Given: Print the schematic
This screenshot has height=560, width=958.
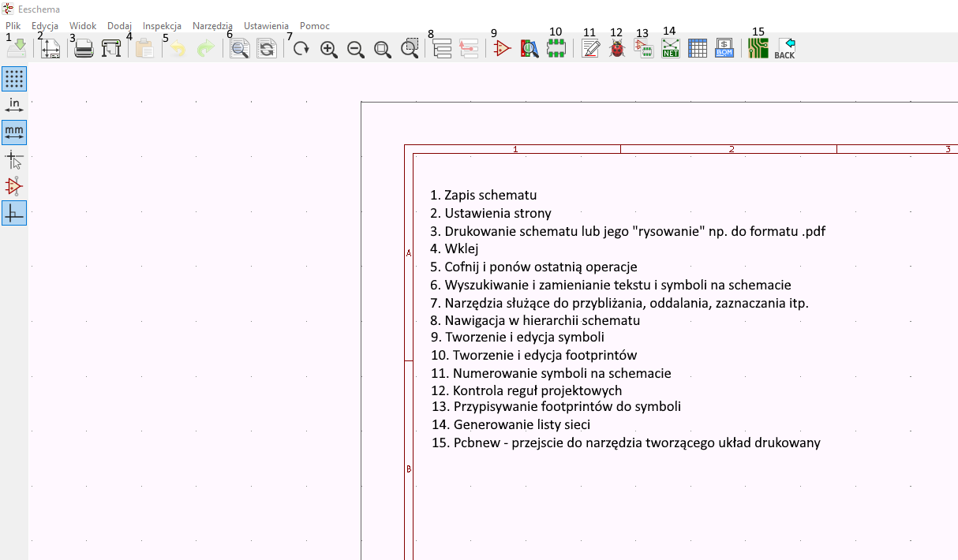Looking at the screenshot, I should tap(84, 49).
